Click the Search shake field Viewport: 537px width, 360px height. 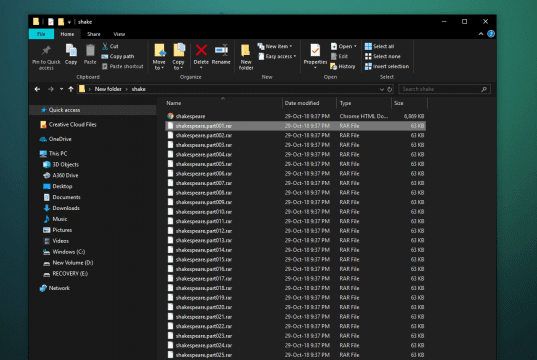[444, 89]
